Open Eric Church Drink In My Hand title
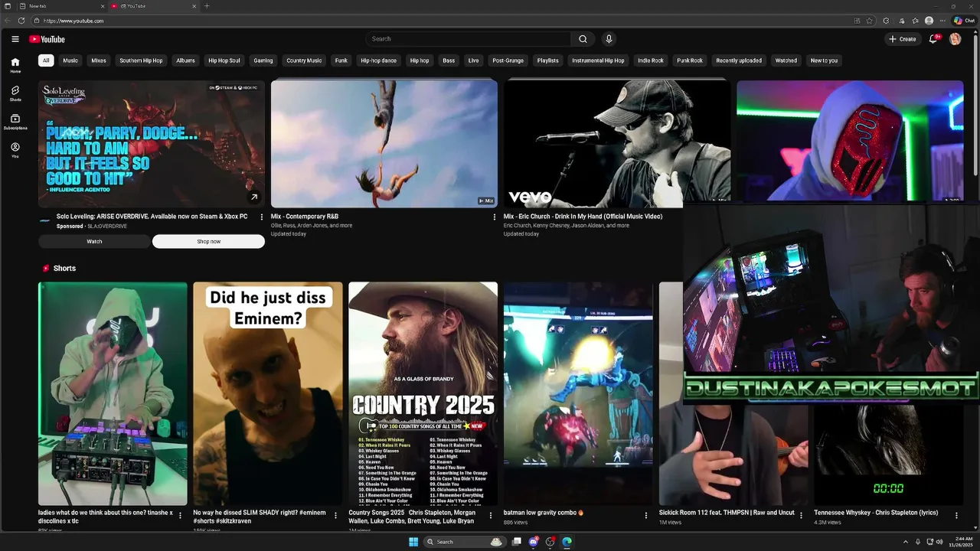This screenshot has width=980, height=551. 583,217
